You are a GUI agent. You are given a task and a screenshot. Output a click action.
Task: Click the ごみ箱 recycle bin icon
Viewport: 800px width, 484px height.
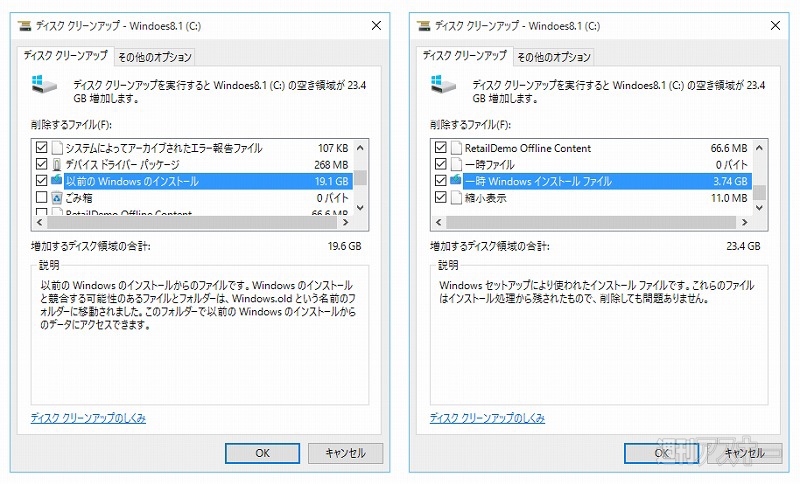pyautogui.click(x=57, y=198)
